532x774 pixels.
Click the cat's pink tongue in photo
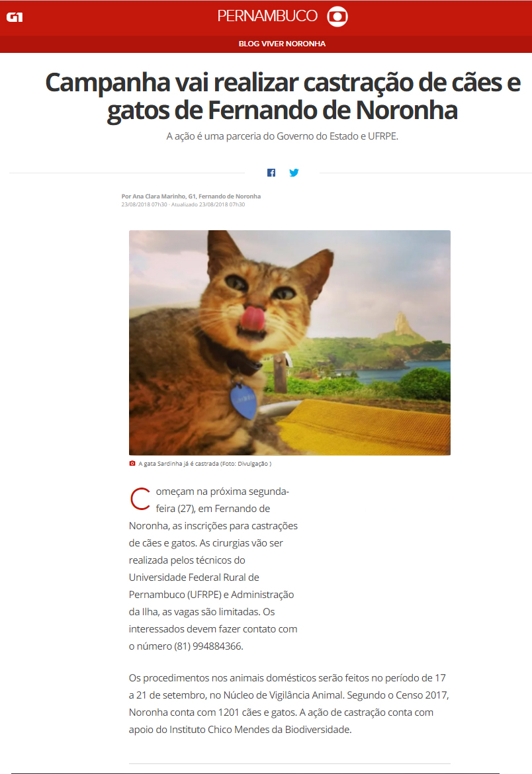(253, 318)
